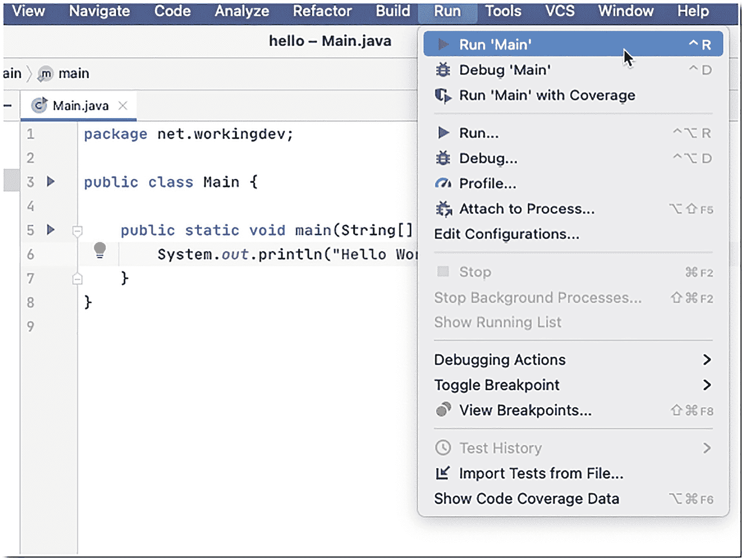Select Import Tests from File...
This screenshot has height=560, width=744.
click(573, 473)
